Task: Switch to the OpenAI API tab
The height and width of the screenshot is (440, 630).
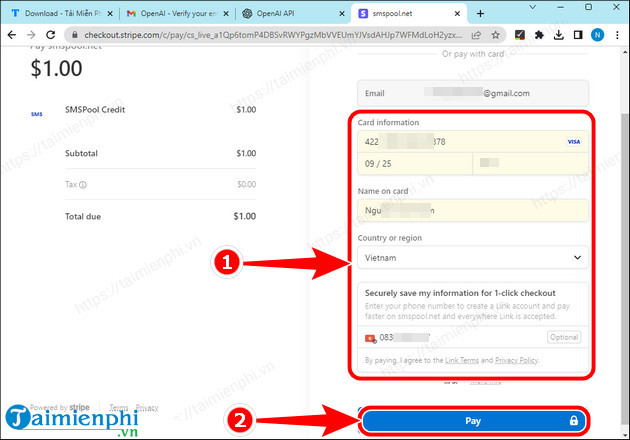Action: coord(292,13)
